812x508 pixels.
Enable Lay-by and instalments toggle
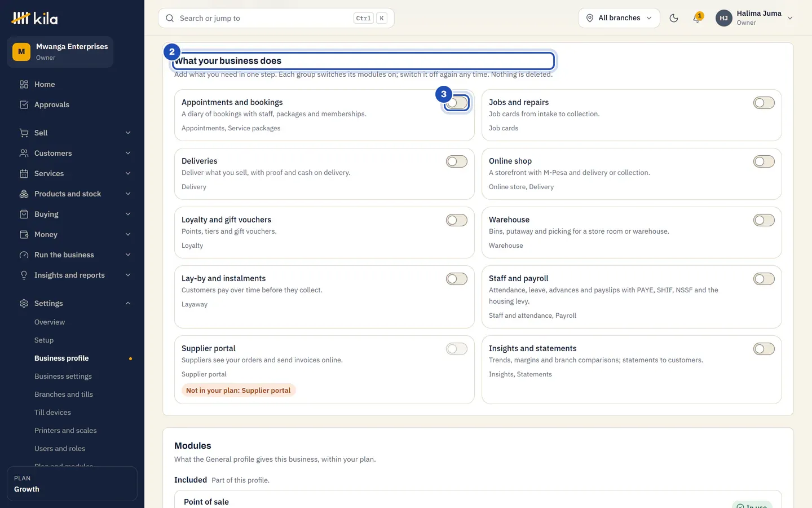457,279
